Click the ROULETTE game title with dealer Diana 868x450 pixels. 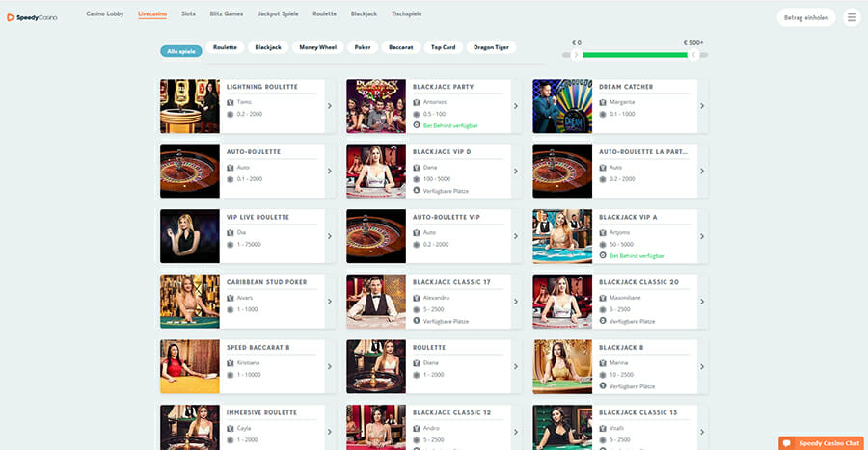[x=429, y=348]
